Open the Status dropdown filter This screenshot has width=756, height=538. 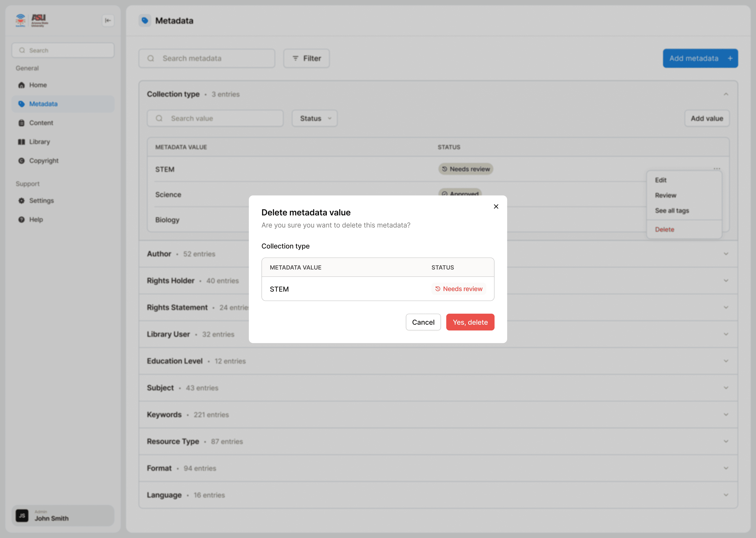point(314,118)
